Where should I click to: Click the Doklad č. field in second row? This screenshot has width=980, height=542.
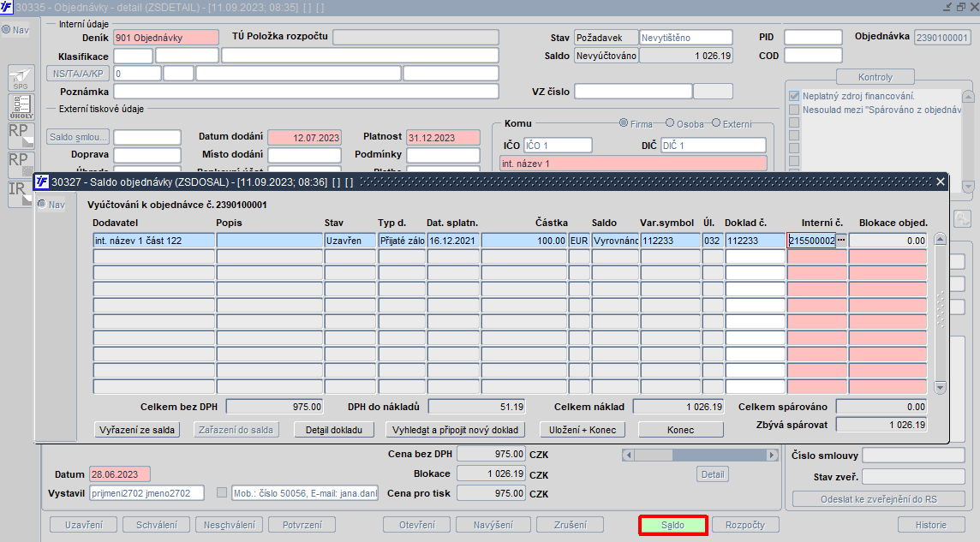[755, 257]
